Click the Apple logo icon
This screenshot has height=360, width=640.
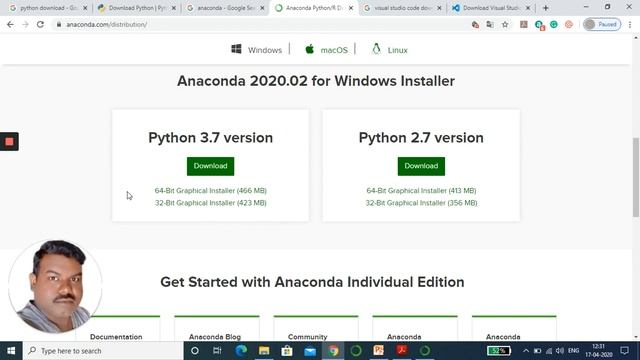pyautogui.click(x=310, y=49)
